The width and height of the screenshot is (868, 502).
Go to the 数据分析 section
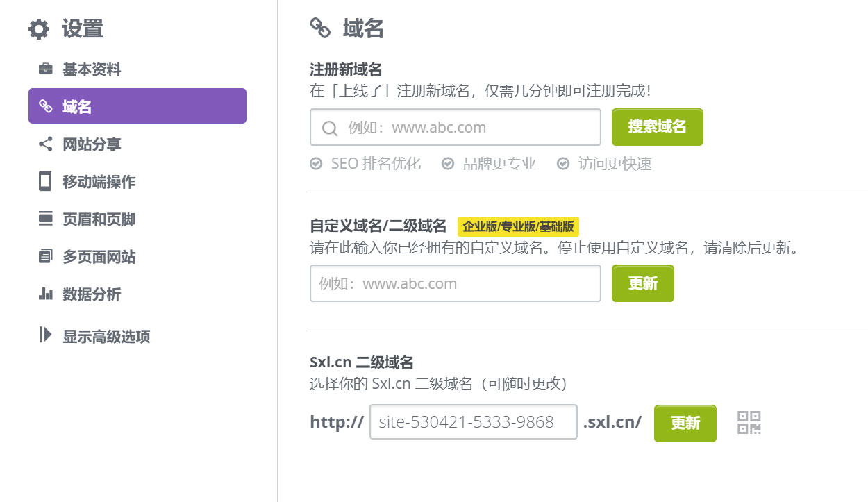tap(92, 294)
